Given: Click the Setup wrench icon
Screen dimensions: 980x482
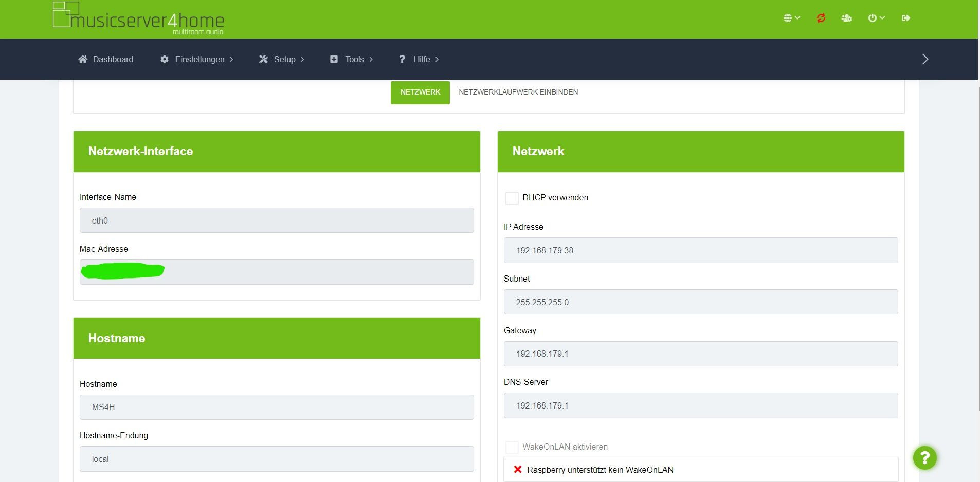Looking at the screenshot, I should (264, 59).
